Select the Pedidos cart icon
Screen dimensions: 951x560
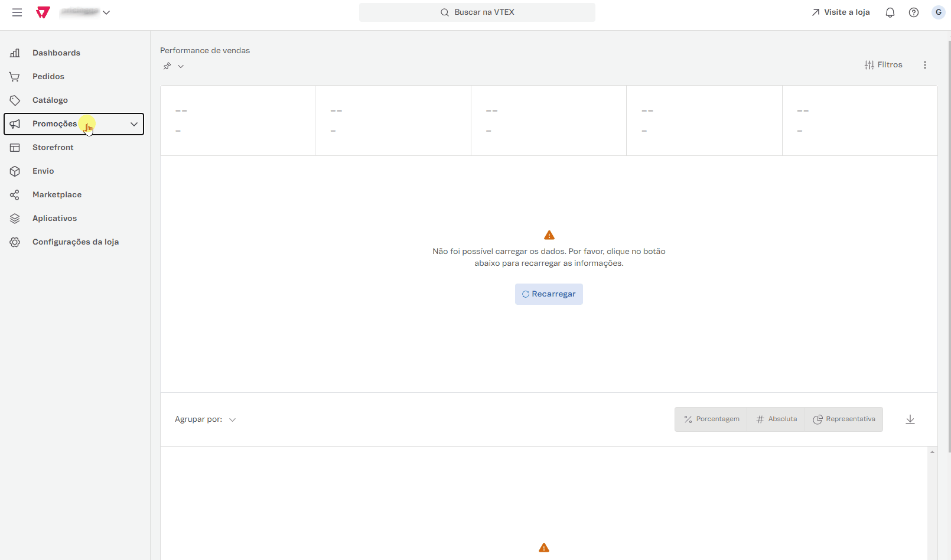point(15,76)
